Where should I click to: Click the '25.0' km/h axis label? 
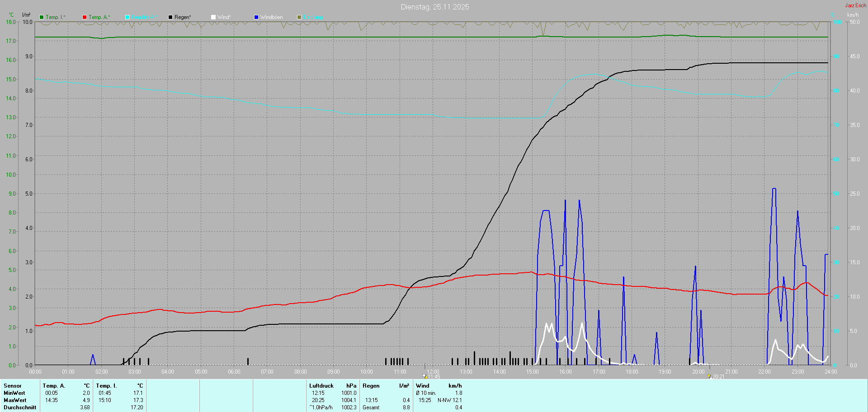[x=855, y=194]
